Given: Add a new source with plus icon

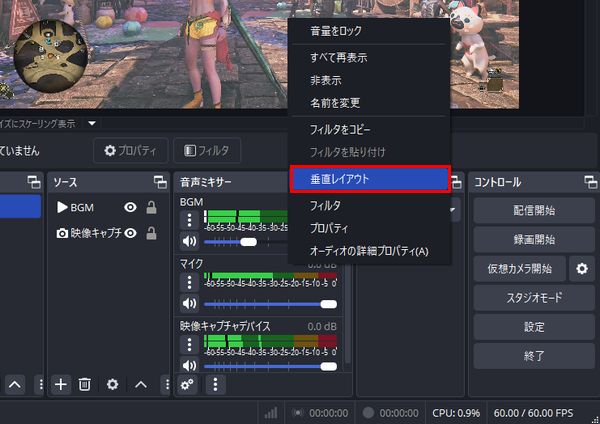Looking at the screenshot, I should point(61,384).
